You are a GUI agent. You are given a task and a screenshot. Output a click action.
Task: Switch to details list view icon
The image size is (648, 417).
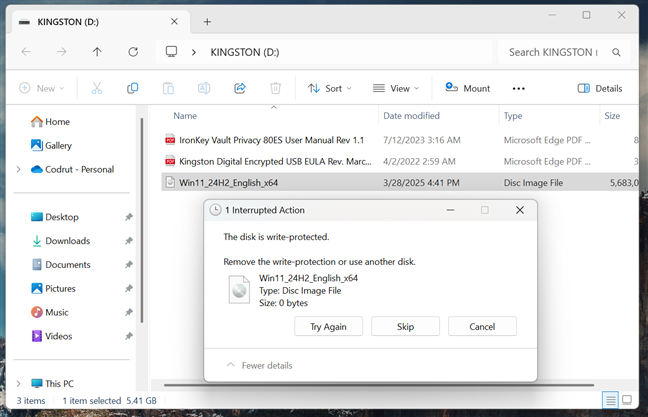610,400
